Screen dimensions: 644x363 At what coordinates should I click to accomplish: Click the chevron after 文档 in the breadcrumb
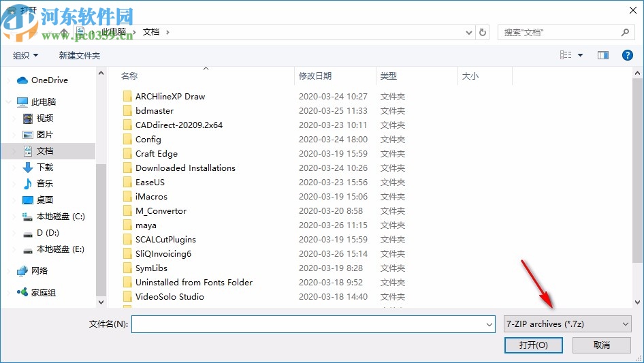[167, 32]
